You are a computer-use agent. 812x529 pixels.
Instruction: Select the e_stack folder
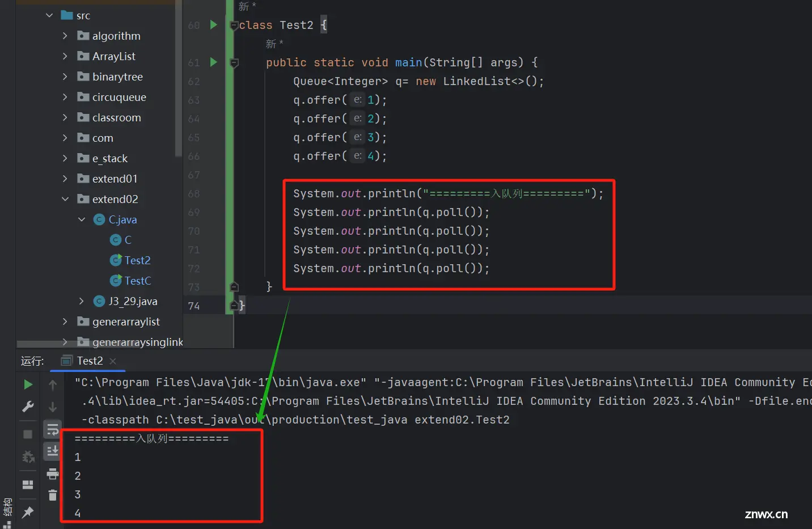[103, 158]
